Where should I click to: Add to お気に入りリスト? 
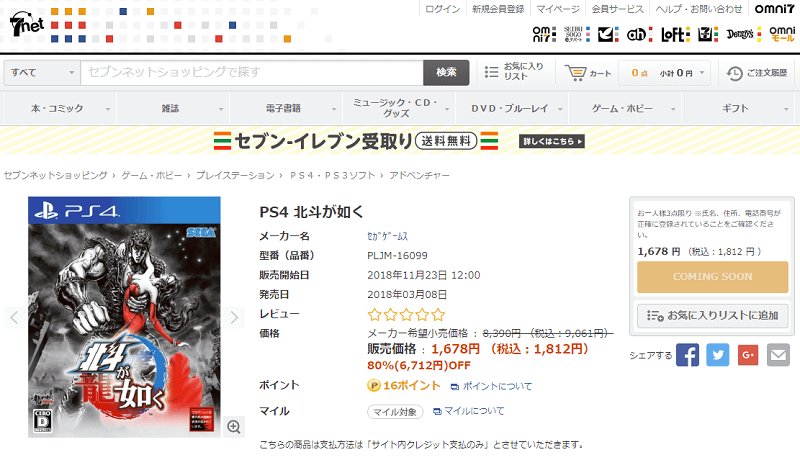click(x=712, y=316)
